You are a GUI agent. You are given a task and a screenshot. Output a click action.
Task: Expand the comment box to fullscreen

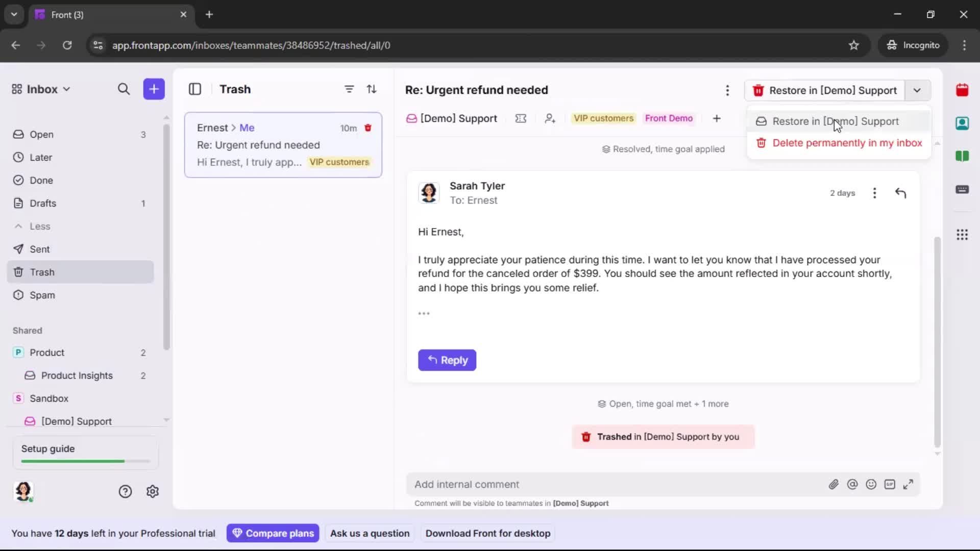pos(909,484)
